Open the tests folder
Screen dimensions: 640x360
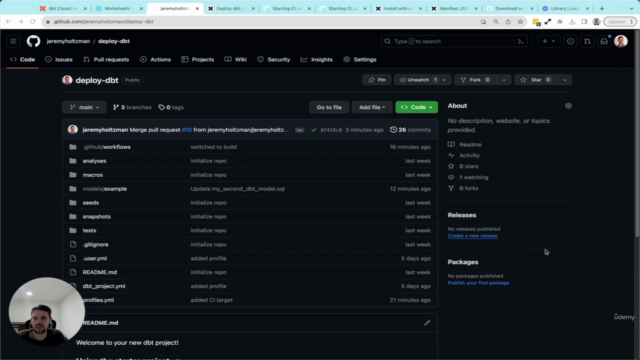(89, 230)
